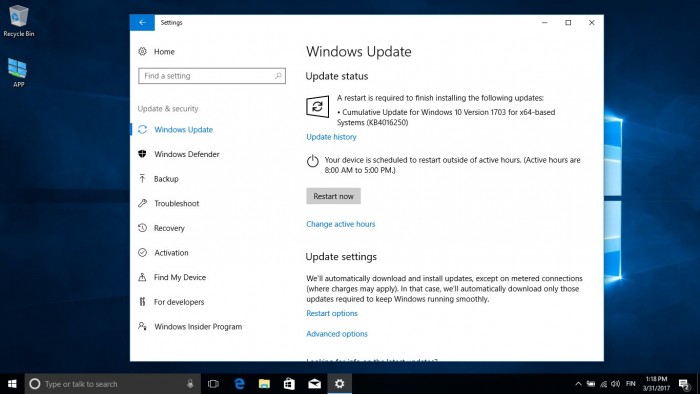Screen dimensions: 700x394
Task: Open the APP desktop shortcut
Action: (x=18, y=72)
